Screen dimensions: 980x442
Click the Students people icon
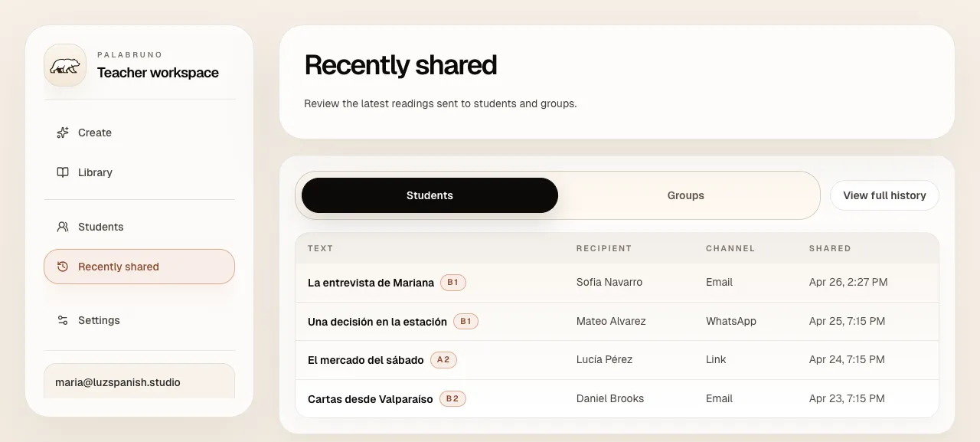[x=63, y=227]
